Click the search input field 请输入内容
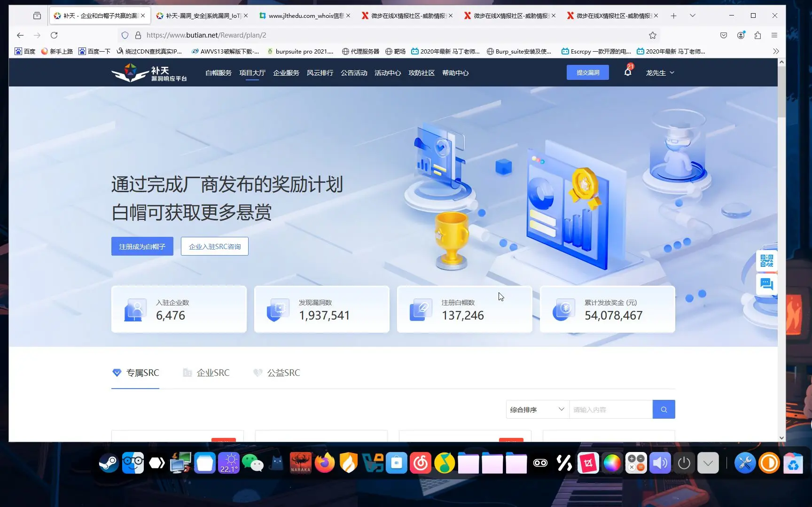Image resolution: width=812 pixels, height=507 pixels. (x=610, y=409)
